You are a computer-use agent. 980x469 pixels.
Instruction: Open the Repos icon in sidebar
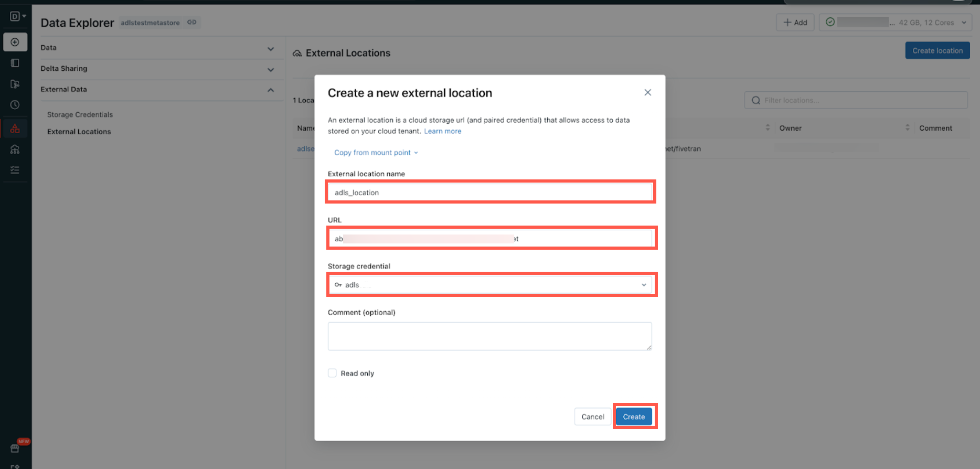click(x=15, y=84)
